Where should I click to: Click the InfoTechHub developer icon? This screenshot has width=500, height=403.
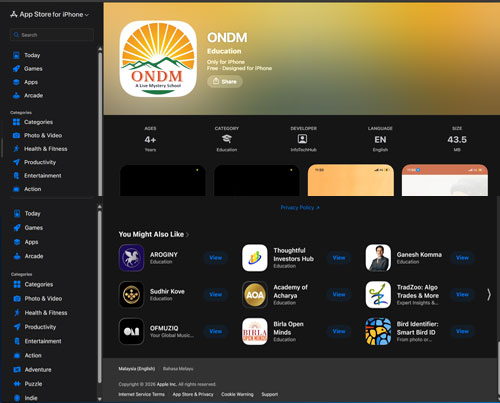click(302, 139)
